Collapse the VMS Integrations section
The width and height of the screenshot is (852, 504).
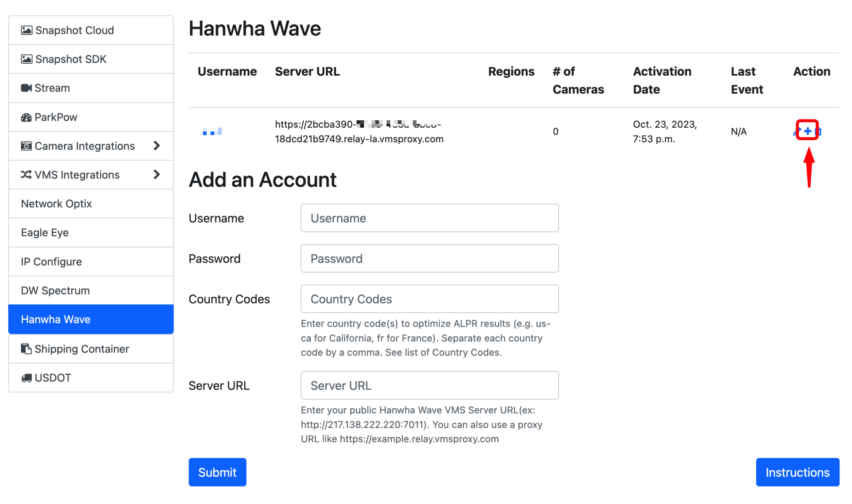coord(156,175)
